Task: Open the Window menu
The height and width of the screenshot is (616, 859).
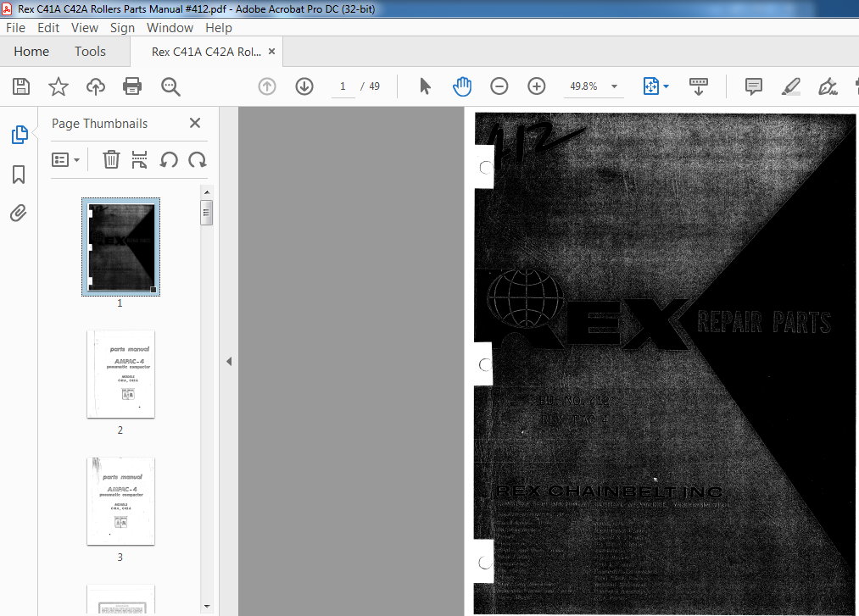Action: point(170,27)
